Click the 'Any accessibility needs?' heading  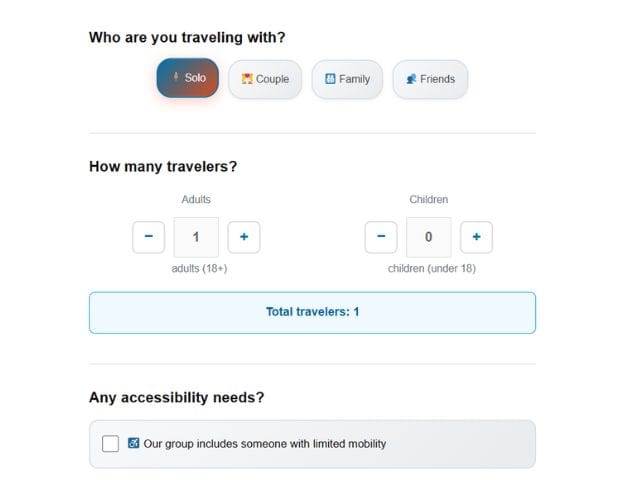click(x=176, y=397)
